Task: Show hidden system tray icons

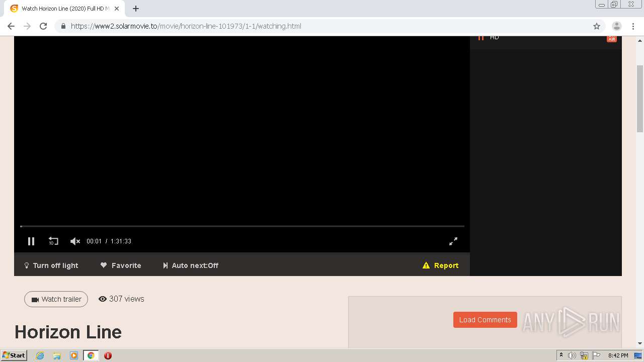Action: [561, 355]
